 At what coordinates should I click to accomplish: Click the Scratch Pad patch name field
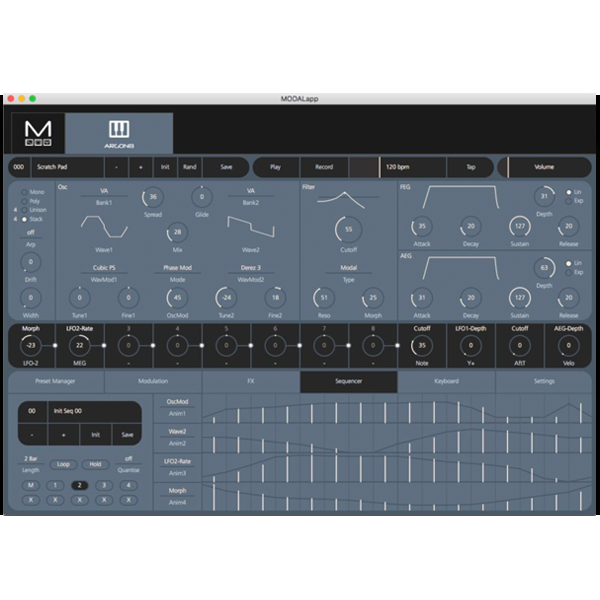(64, 167)
